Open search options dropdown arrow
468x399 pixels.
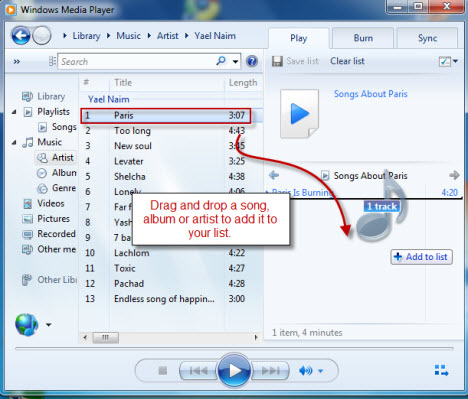pos(235,61)
